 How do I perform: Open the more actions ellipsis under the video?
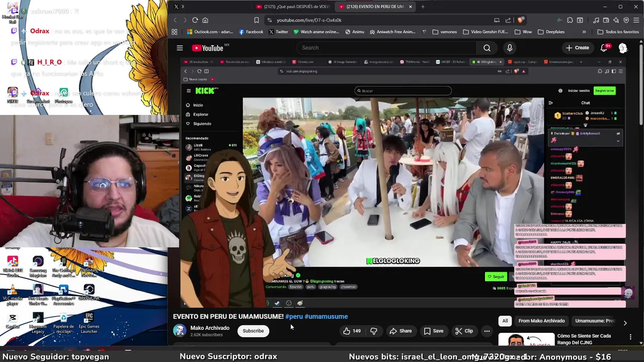pos(487,331)
